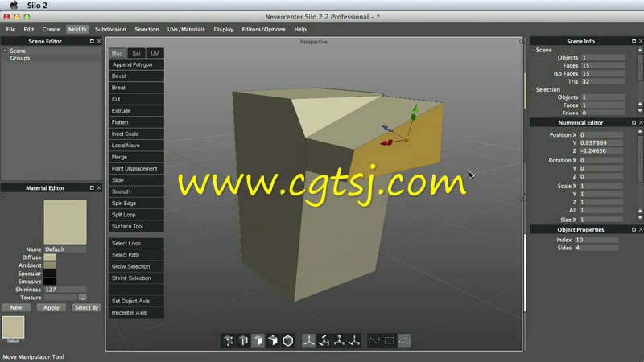Open the UVs/Materials menu
Viewport: 644px width, 362px height.
tap(186, 29)
